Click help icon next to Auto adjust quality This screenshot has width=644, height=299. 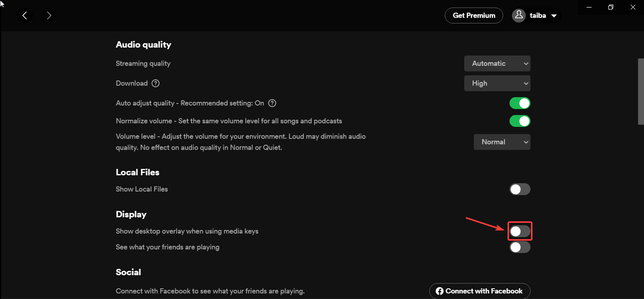tap(272, 103)
